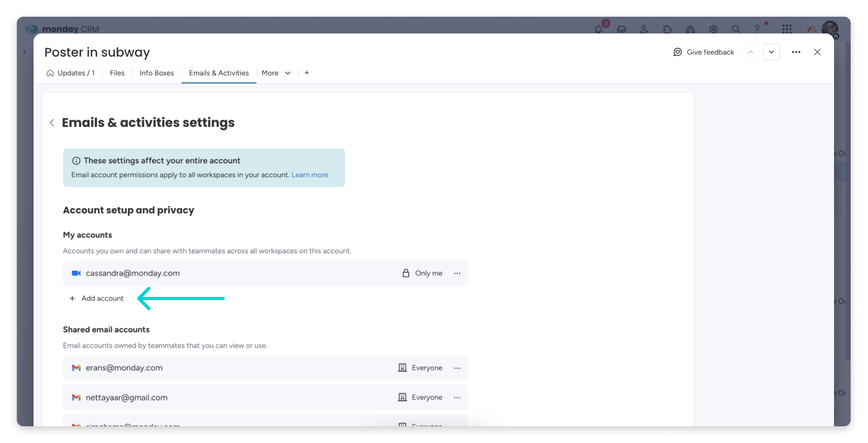Close the Poster in subway panel
Viewport: 868px width, 443px height.
[817, 52]
